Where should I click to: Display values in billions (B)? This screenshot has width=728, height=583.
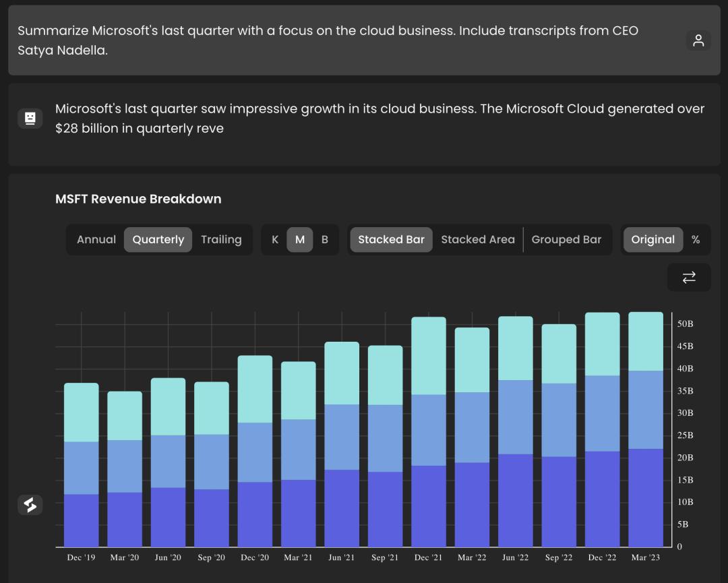(325, 239)
